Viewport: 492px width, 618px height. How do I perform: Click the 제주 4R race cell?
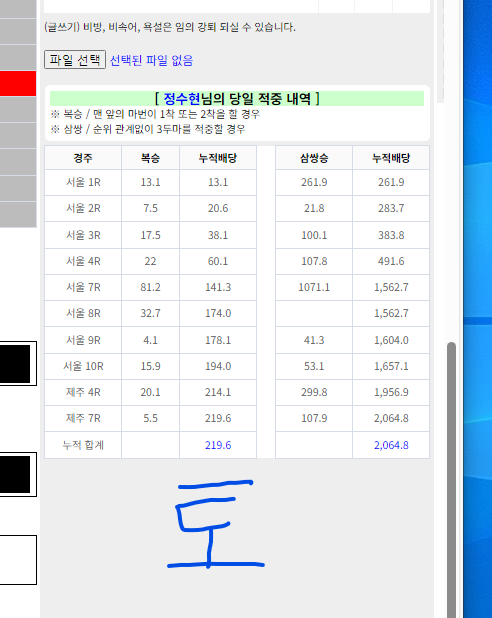click(x=83, y=392)
